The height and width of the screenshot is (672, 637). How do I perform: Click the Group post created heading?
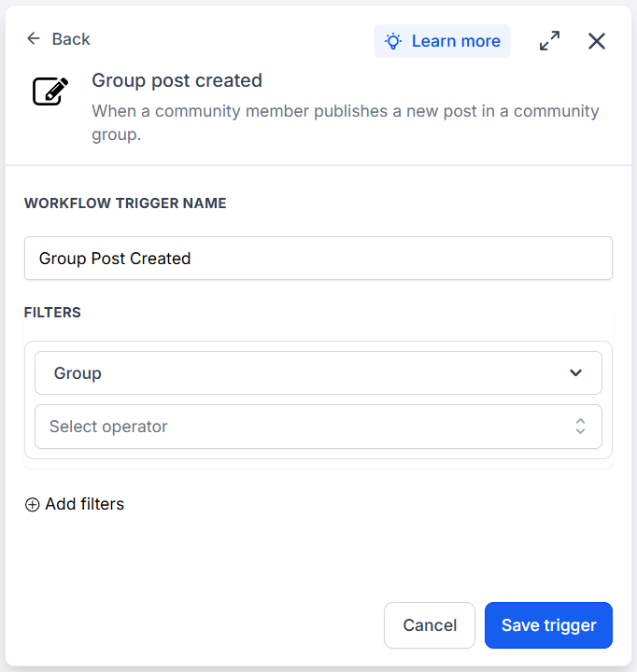pyautogui.click(x=177, y=80)
